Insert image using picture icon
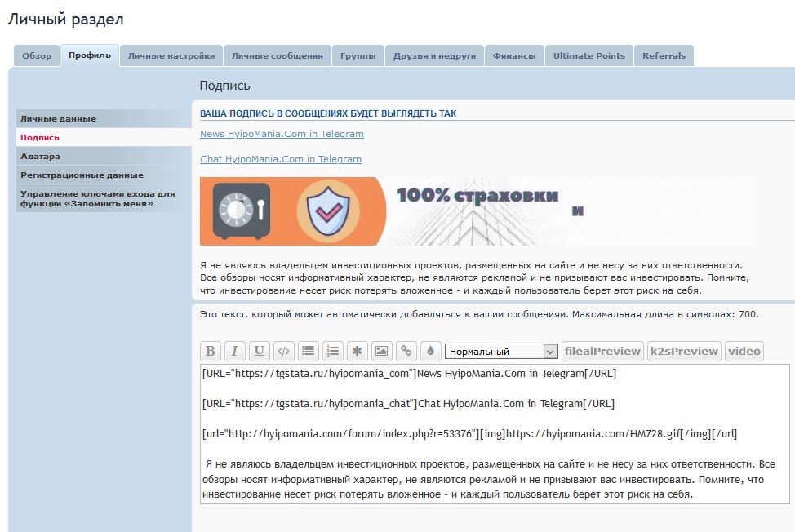 381,351
